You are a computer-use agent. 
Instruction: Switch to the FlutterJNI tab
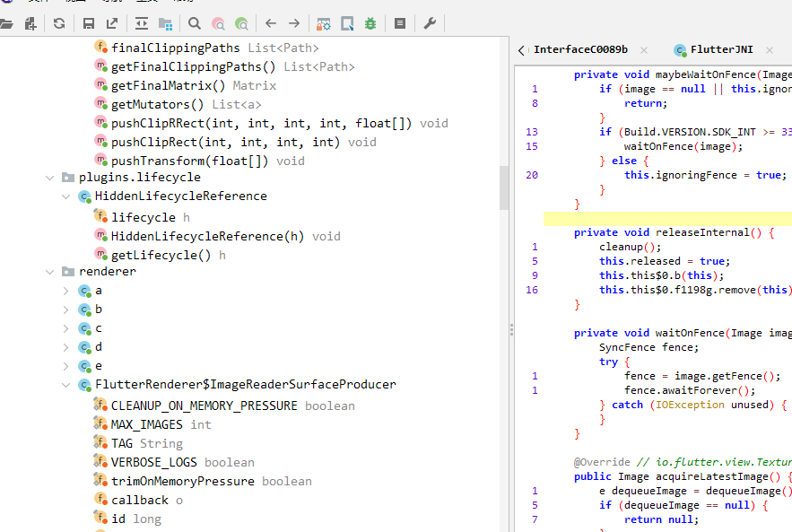click(721, 49)
